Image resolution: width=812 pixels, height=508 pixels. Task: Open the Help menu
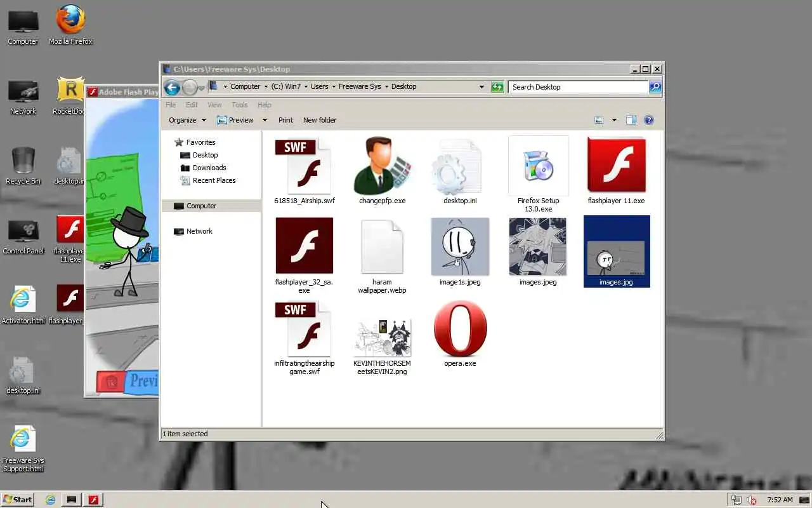(x=265, y=105)
